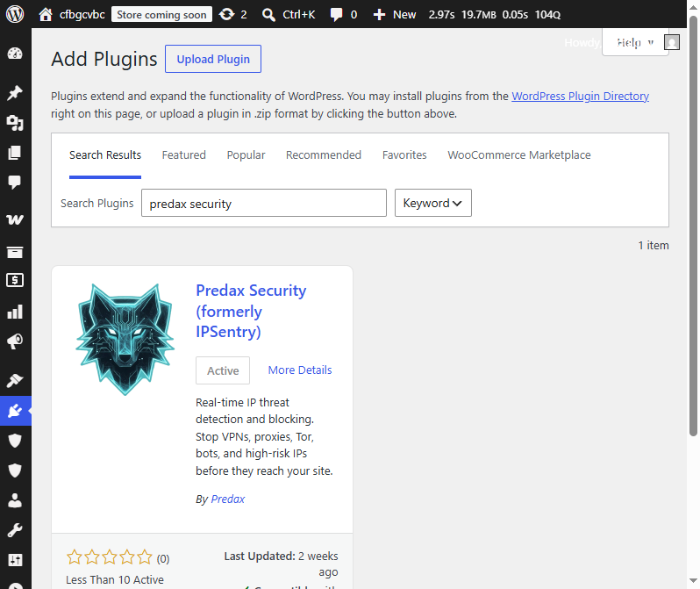Open Marketing megaphone icon
Viewport: 700px width, 589px height.
(15, 341)
